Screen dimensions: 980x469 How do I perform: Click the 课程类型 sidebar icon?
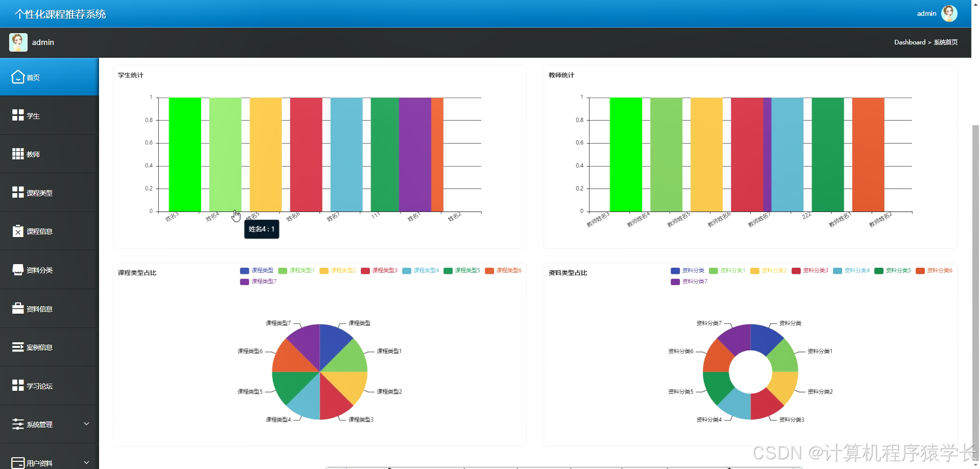(x=18, y=192)
